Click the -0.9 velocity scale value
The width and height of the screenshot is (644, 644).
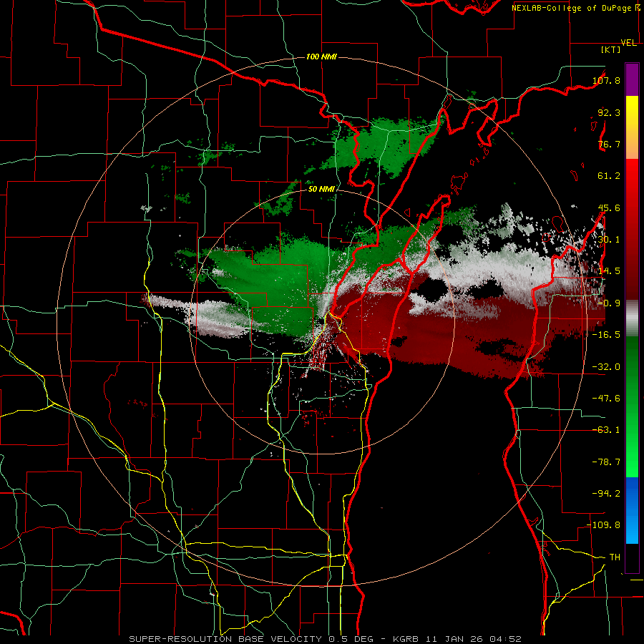pos(609,303)
